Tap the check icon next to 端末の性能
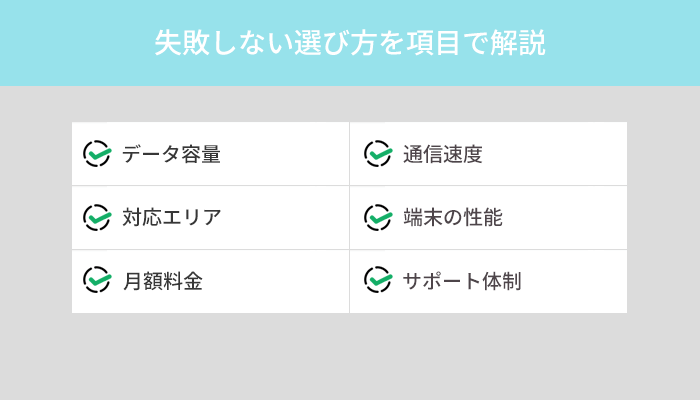Viewport: 700px width, 400px height. point(377,217)
